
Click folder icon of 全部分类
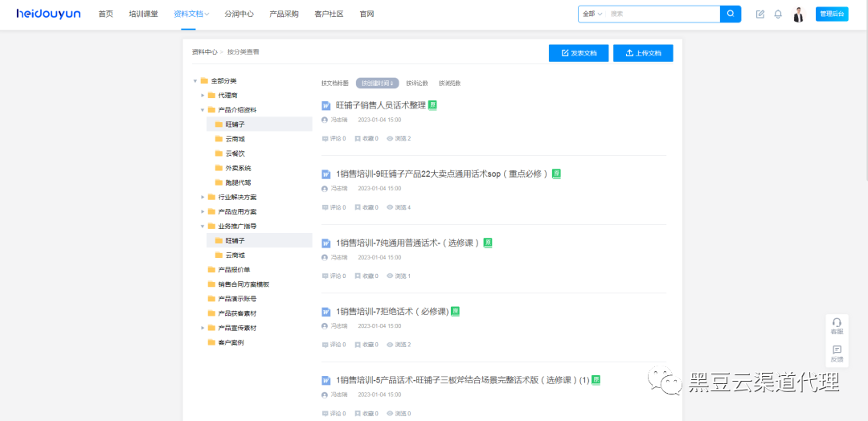click(204, 81)
